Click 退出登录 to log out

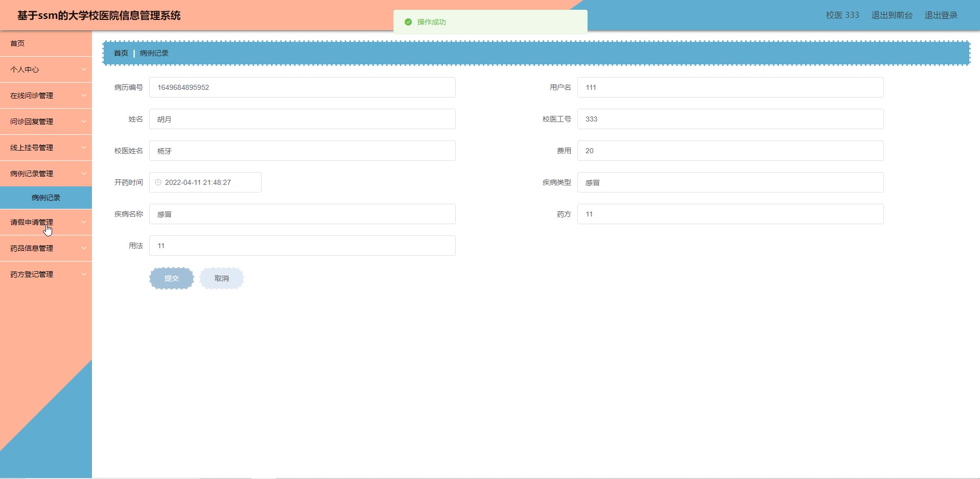pyautogui.click(x=941, y=15)
